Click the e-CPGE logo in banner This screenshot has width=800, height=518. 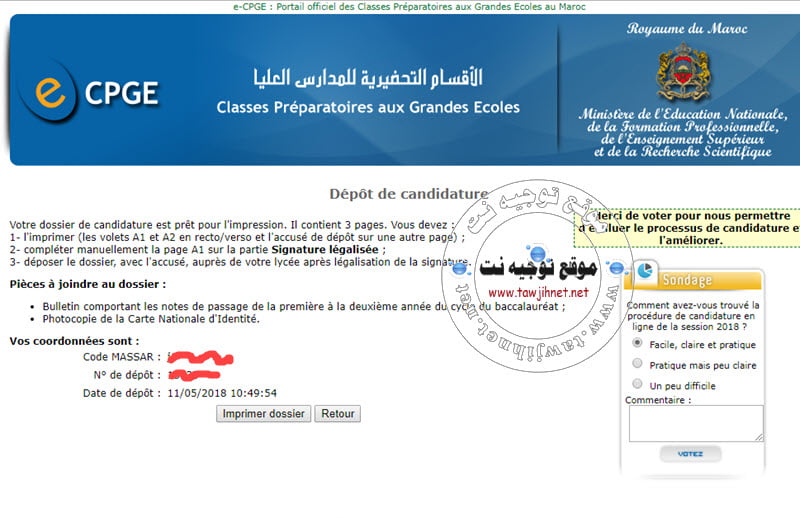coord(91,93)
